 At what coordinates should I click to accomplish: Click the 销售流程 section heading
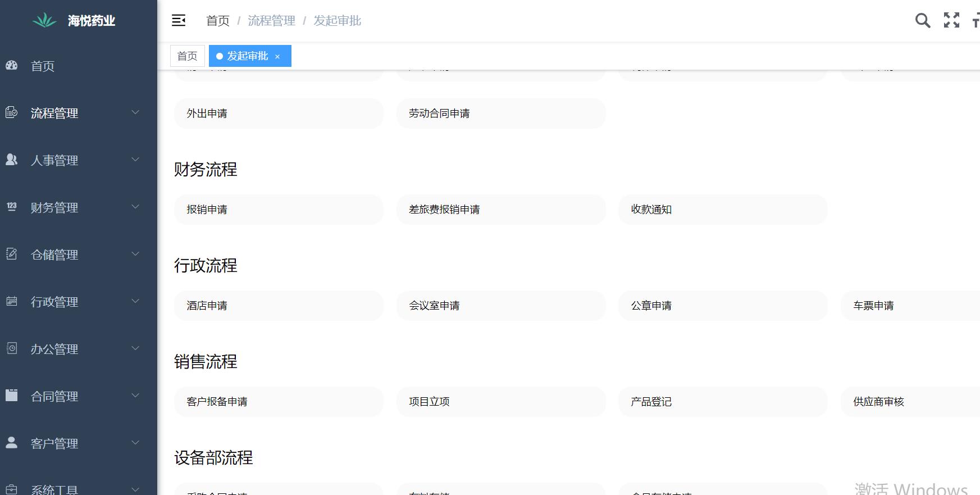[x=206, y=362]
